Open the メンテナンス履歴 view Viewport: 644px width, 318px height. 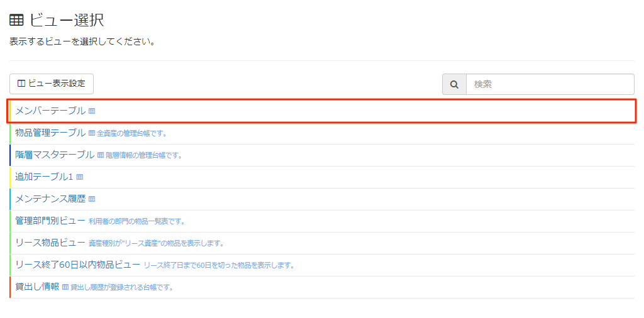(50, 199)
